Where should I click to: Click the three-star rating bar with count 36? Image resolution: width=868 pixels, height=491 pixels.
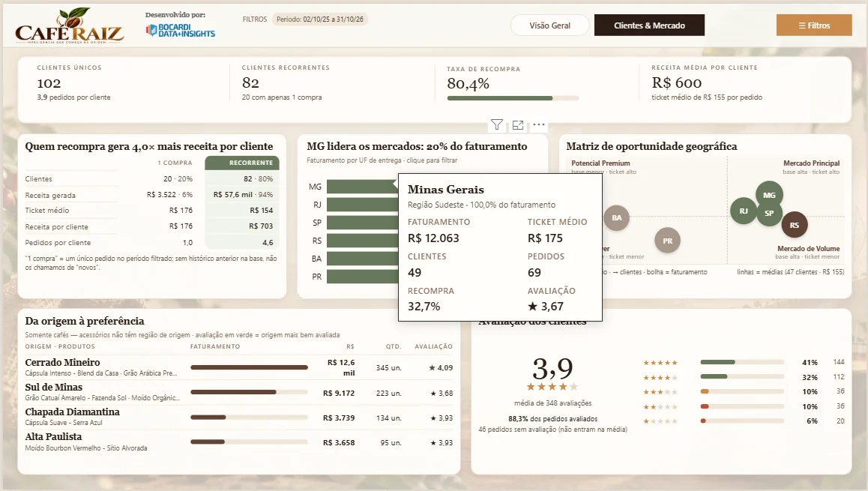click(742, 391)
